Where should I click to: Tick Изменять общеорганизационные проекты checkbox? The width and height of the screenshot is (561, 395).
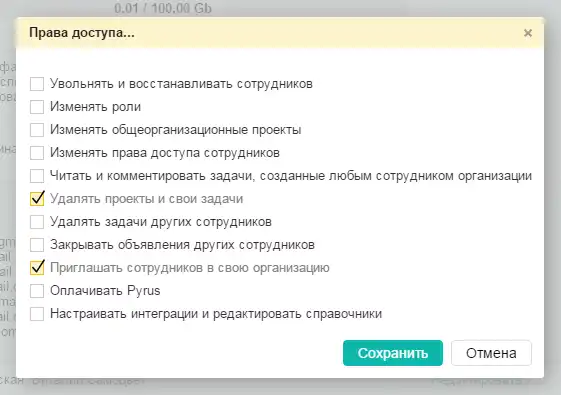tap(37, 130)
